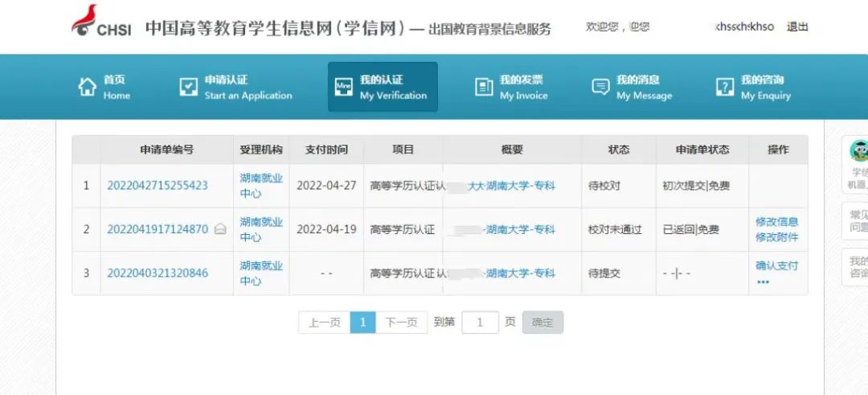The height and width of the screenshot is (395, 868).
Task: Click 湖南就业中心 in row 1
Action: (x=261, y=186)
